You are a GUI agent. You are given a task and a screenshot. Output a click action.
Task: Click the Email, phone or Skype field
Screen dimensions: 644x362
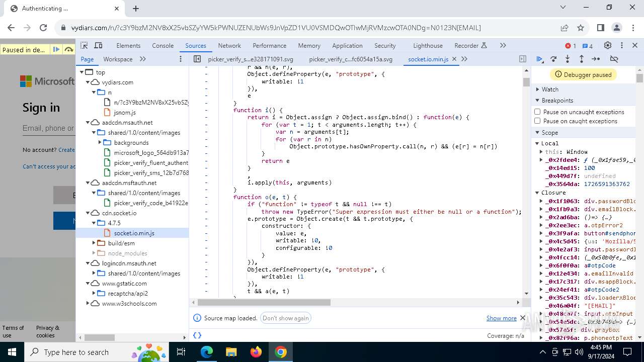tap(49, 129)
